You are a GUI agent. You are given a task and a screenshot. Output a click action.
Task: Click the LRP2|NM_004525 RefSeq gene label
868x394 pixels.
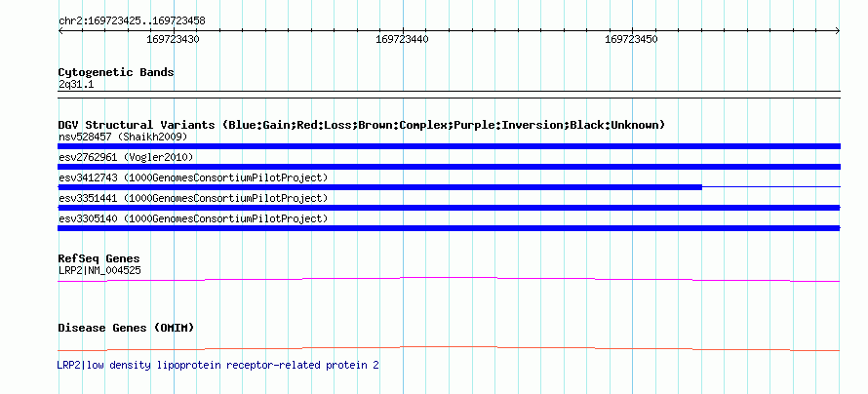(x=99, y=270)
